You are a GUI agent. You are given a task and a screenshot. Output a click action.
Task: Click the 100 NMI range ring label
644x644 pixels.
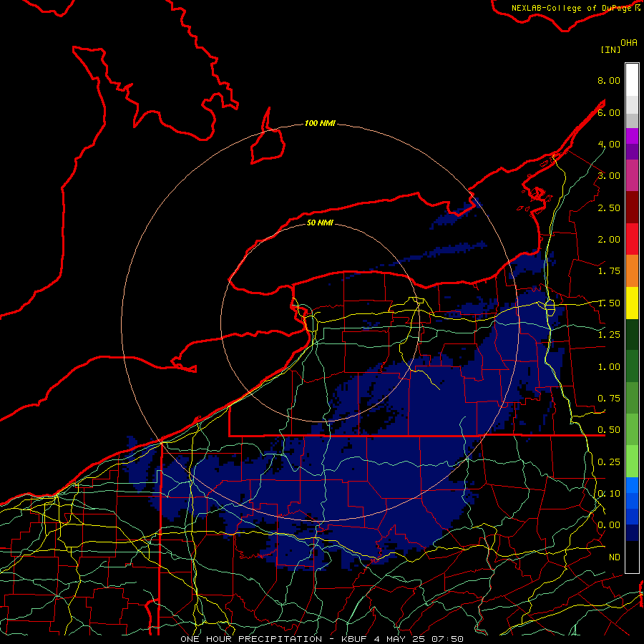point(320,123)
